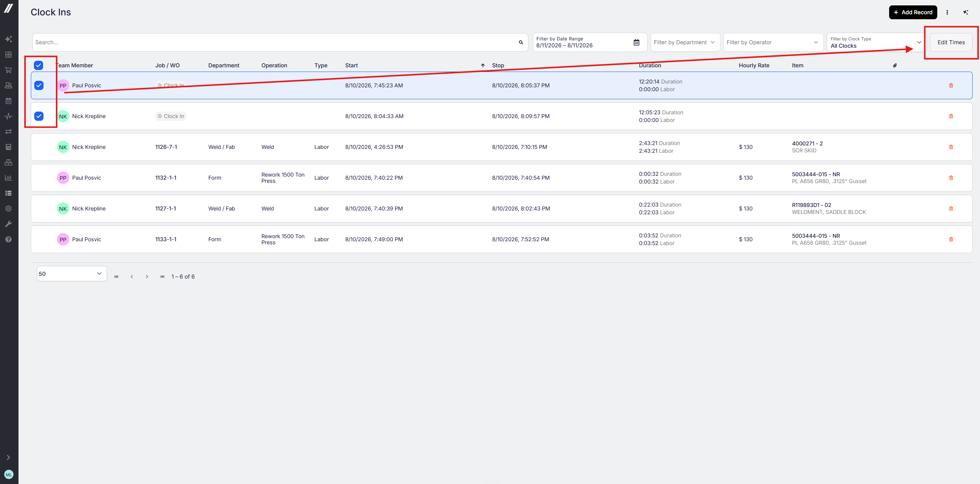Open the list icon in the sidebar
Image resolution: width=980 pixels, height=484 pixels.
[x=8, y=193]
